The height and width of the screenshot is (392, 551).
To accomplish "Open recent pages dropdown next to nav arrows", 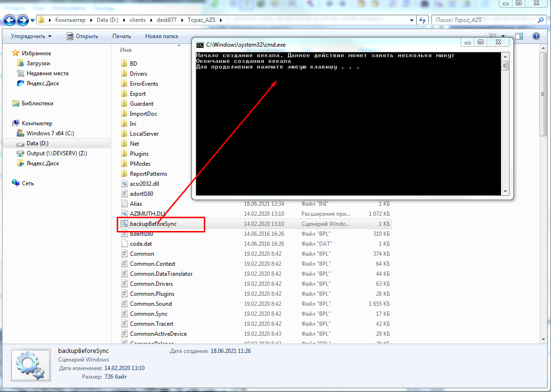I will [x=33, y=20].
